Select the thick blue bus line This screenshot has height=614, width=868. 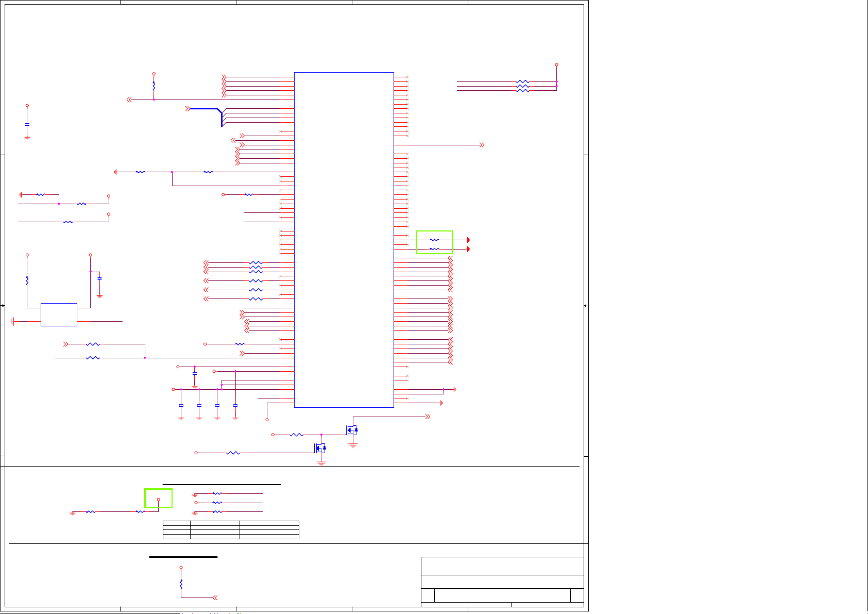[x=206, y=117]
